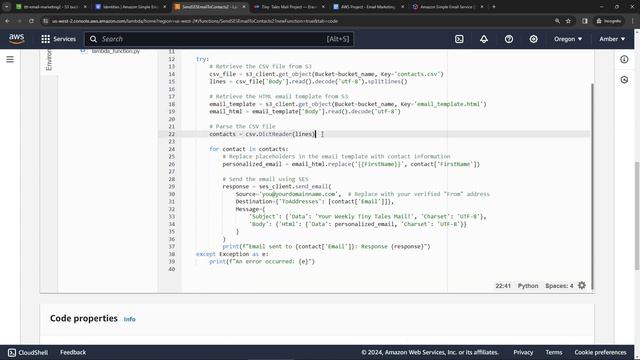Screen dimensions: 640x360
Task: Reload the page
Action: coord(31,21)
